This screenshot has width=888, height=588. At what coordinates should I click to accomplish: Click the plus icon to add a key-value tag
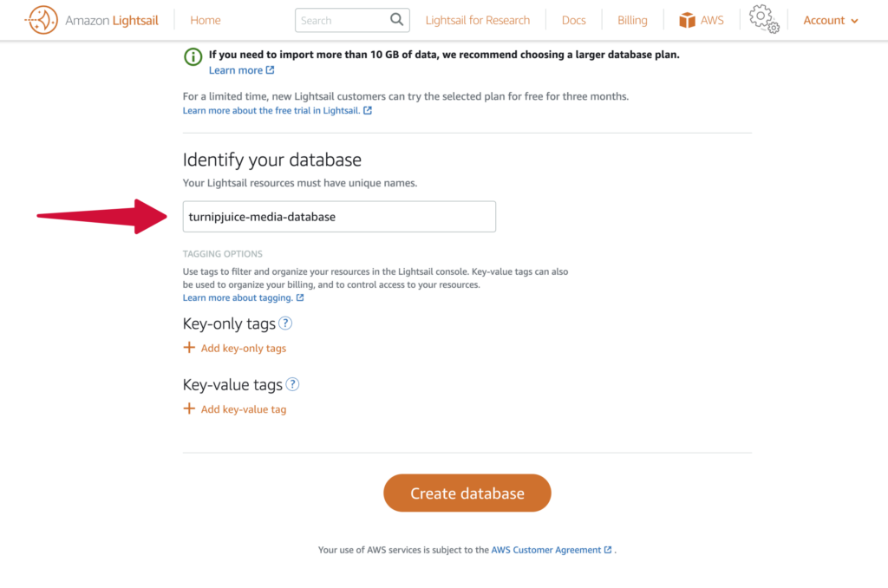pos(189,408)
